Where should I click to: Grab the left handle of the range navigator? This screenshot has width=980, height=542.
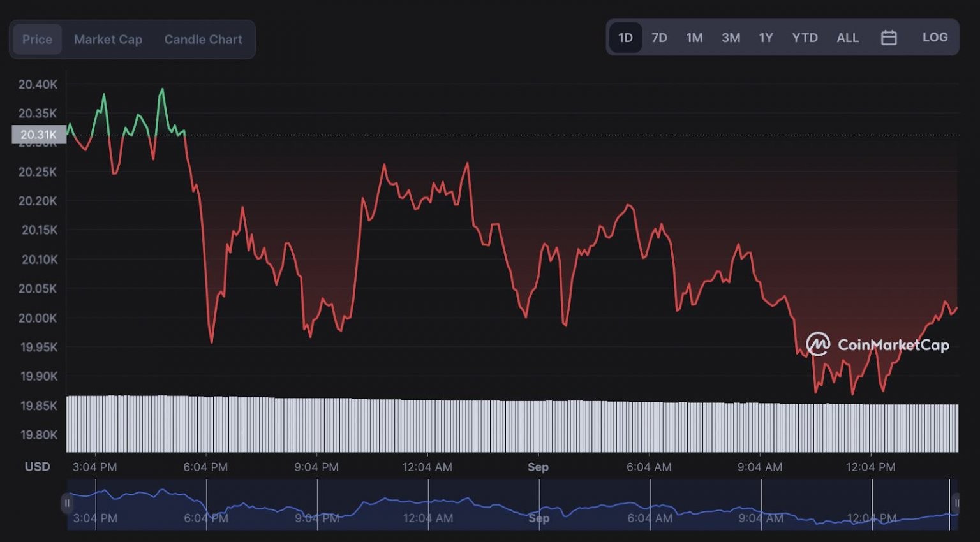pyautogui.click(x=66, y=503)
